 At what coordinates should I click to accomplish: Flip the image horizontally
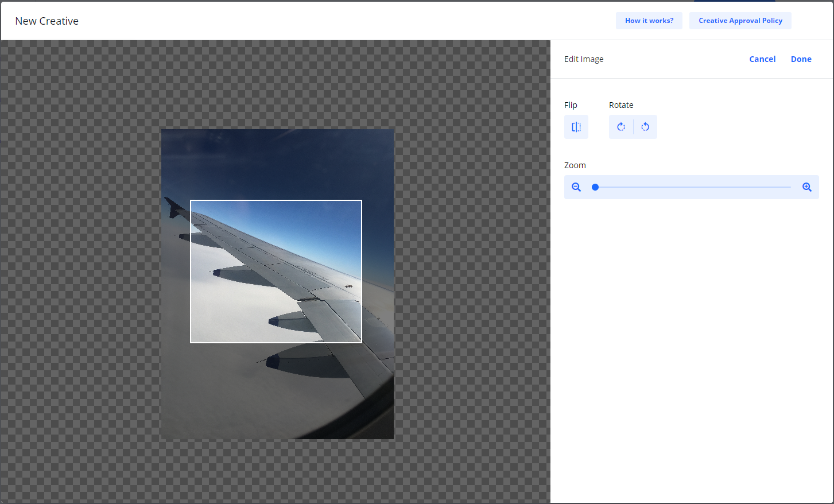tap(576, 127)
